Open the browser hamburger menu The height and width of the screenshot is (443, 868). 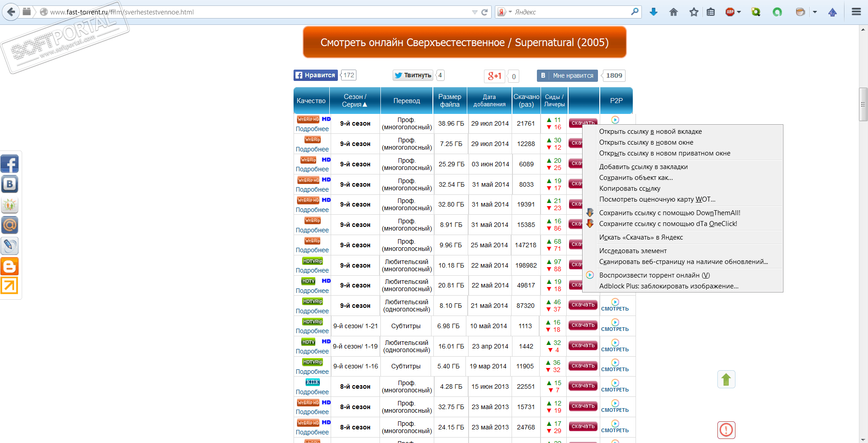pyautogui.click(x=856, y=12)
